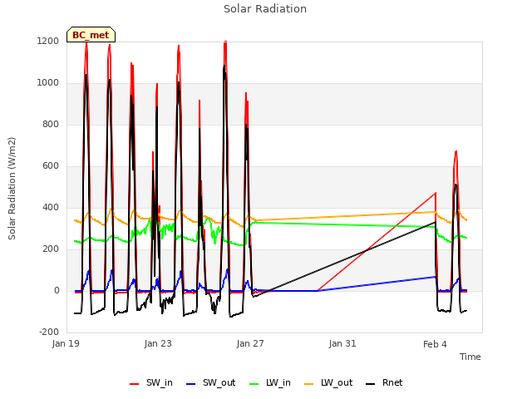Click the -200 y-axis tick label
532x399 pixels.
49,332
